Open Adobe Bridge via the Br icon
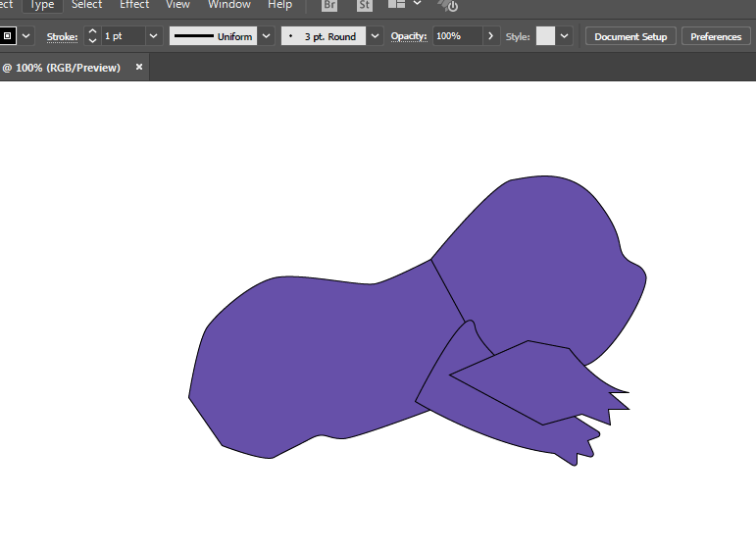Viewport: 756px width, 550px height. tap(329, 5)
